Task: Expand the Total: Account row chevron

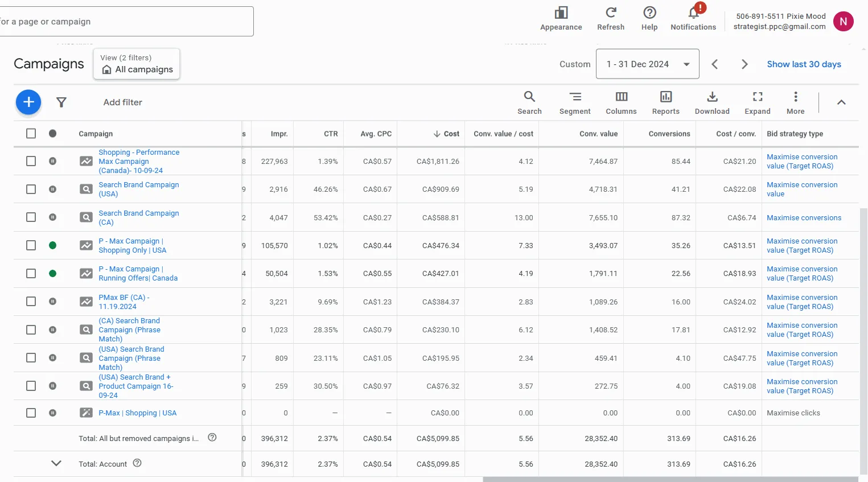Action: click(x=56, y=463)
